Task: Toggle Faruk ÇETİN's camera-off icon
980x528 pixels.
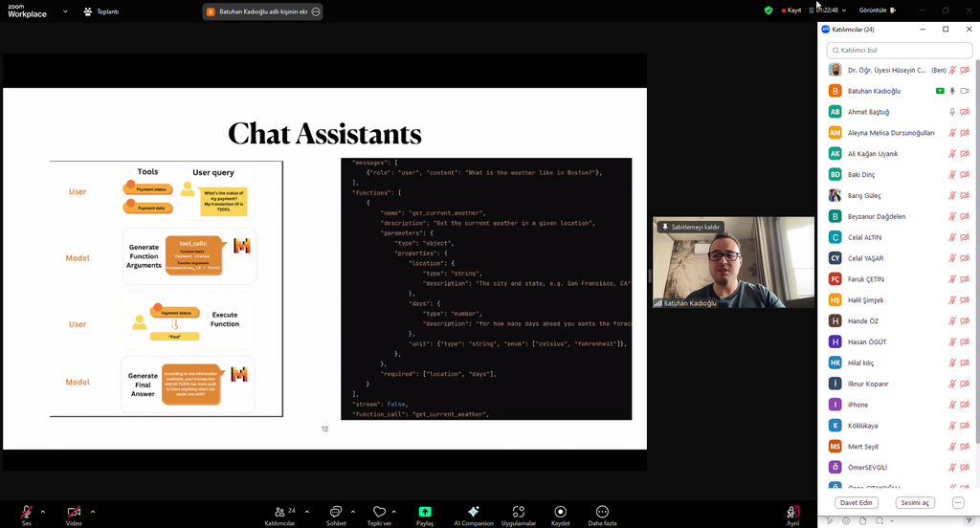Action: click(x=965, y=279)
